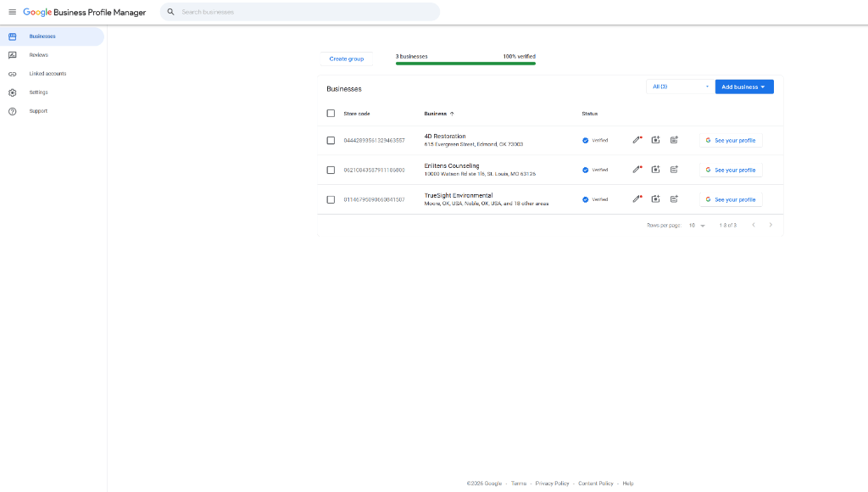Go to the next page arrow

click(x=771, y=225)
